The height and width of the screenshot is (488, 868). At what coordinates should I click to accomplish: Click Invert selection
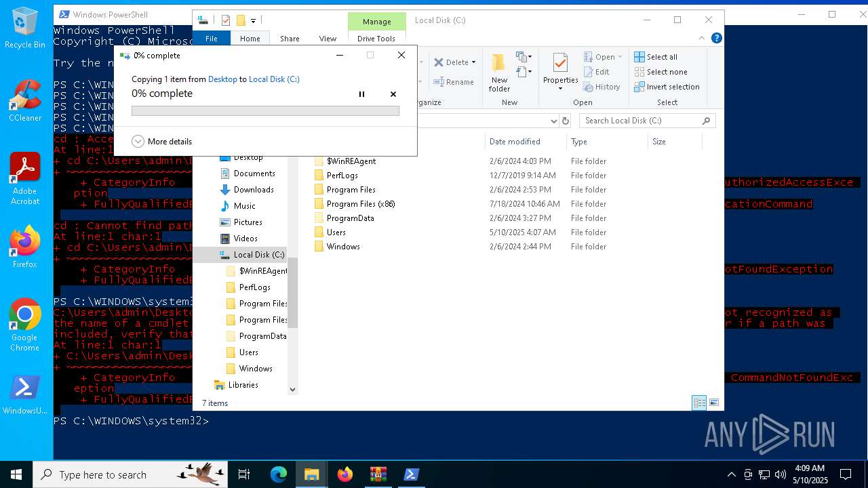667,87
